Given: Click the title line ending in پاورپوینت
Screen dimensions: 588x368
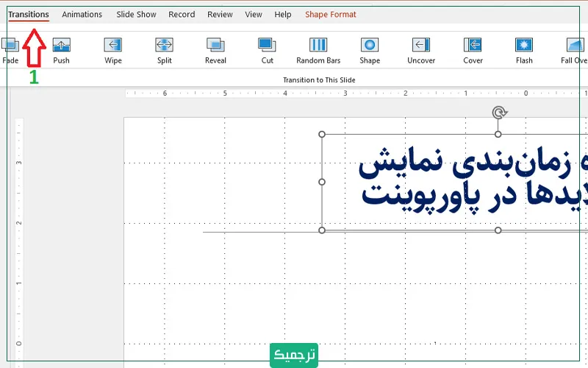Looking at the screenshot, I should tap(475, 199).
